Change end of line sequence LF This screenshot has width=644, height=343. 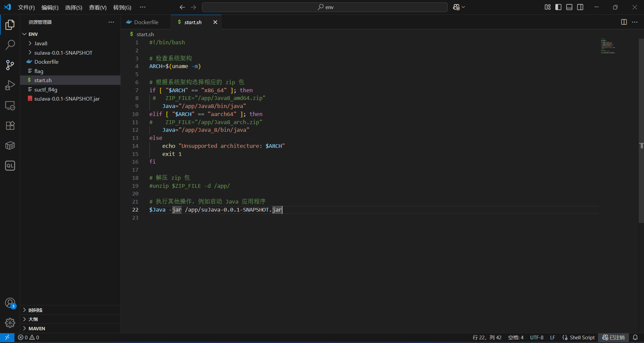click(x=552, y=337)
